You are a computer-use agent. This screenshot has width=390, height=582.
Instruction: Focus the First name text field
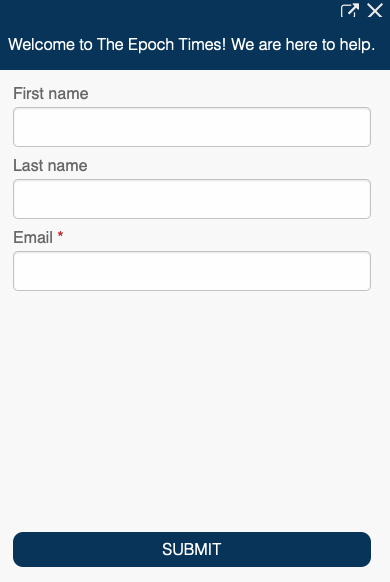[192, 127]
